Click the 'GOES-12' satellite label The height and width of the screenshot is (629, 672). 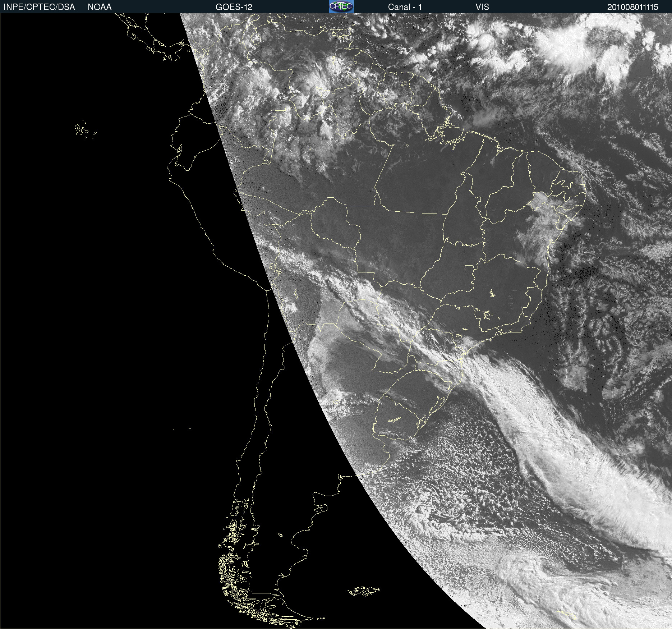coord(234,7)
